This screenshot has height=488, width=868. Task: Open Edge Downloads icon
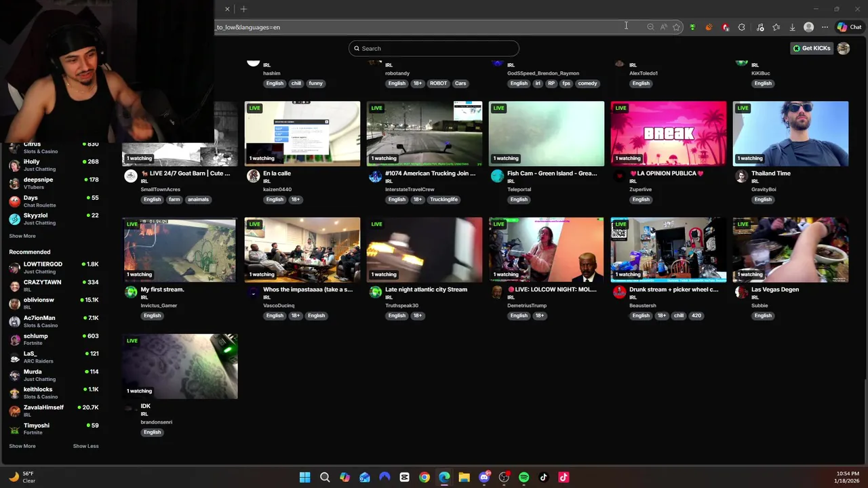click(x=792, y=27)
